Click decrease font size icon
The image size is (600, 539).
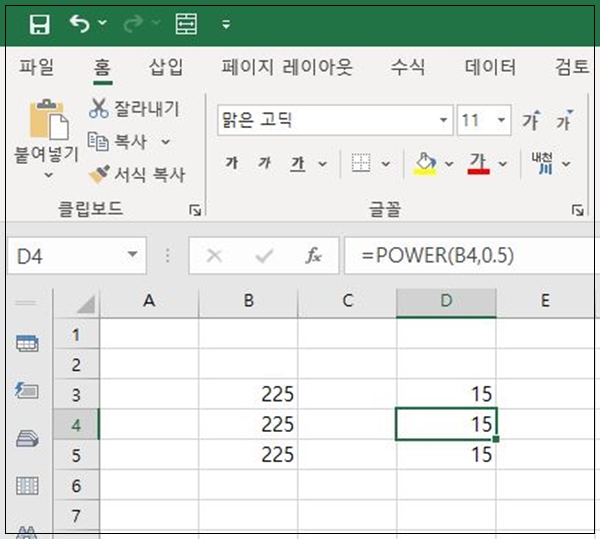pos(564,120)
